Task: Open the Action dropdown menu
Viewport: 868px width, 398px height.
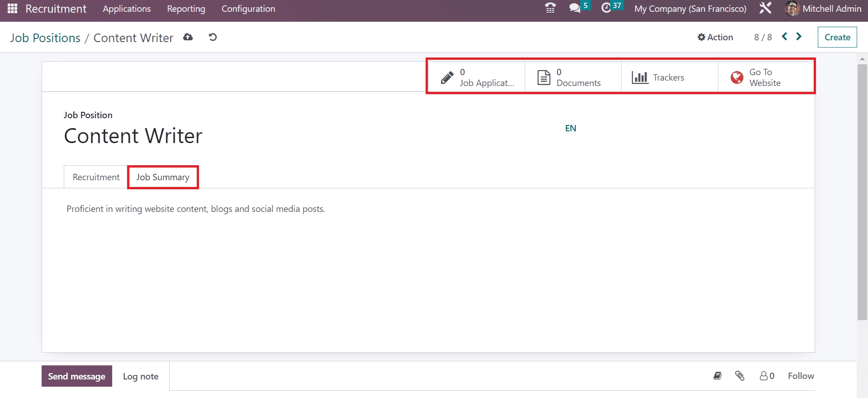Action: pos(715,37)
